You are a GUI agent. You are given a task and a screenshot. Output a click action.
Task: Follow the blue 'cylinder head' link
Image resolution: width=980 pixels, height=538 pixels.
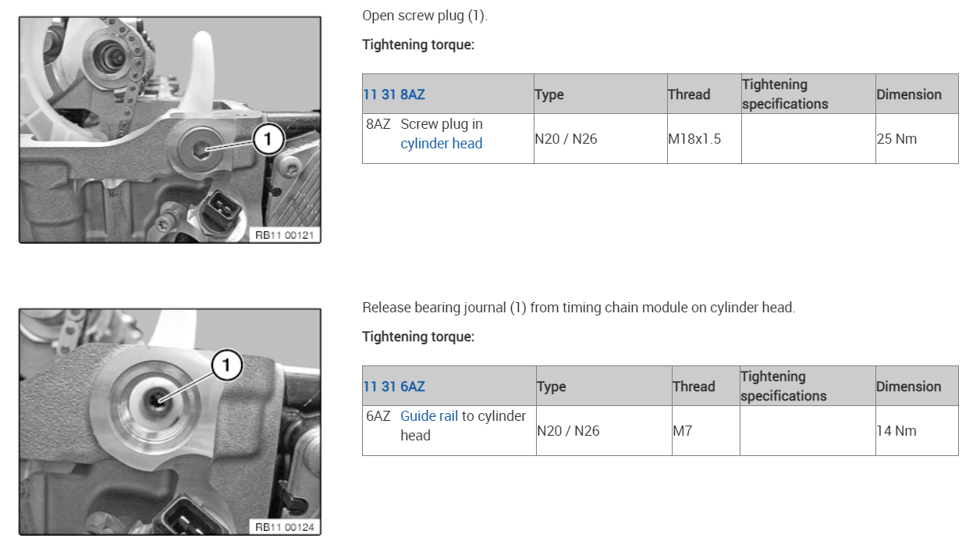(x=441, y=144)
